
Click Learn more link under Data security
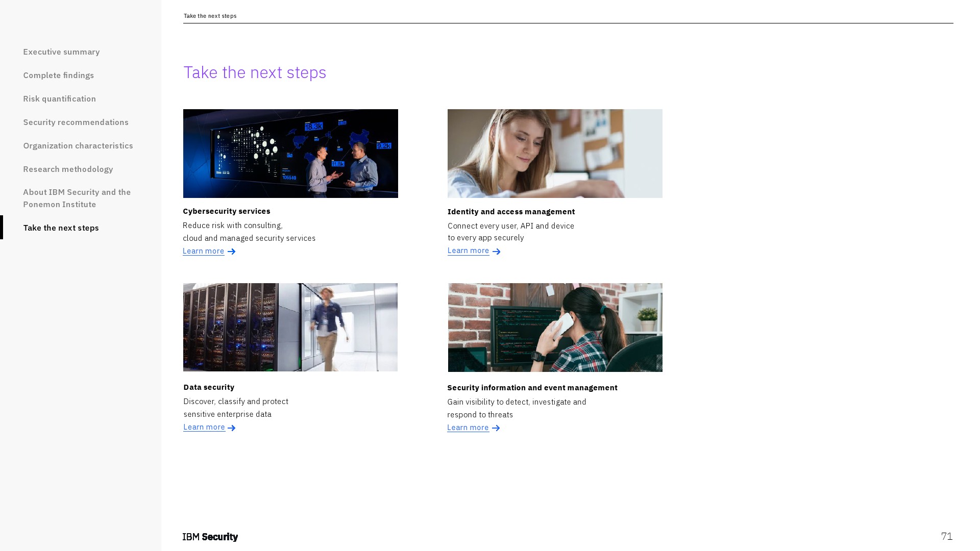(x=204, y=427)
